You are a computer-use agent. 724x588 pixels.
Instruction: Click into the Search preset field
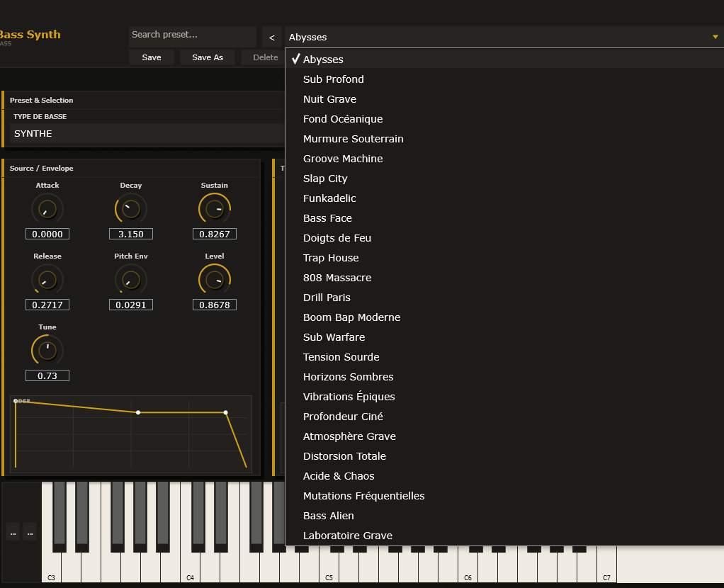click(x=192, y=35)
